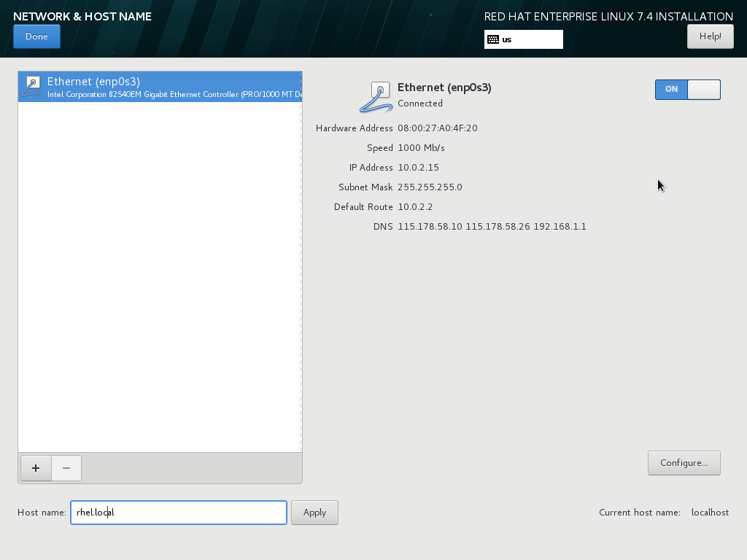Click the NETWORK & HOST NAME title
747x560 pixels.
[82, 16]
